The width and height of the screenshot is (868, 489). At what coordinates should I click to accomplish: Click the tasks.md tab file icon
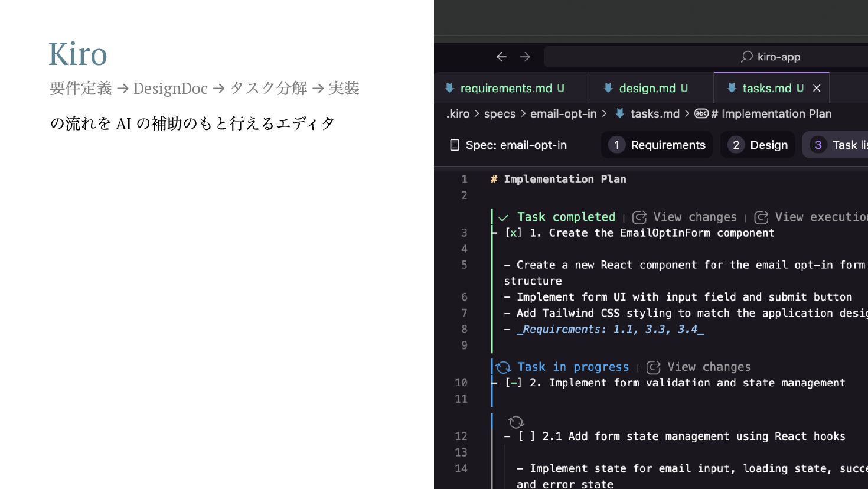pos(732,88)
